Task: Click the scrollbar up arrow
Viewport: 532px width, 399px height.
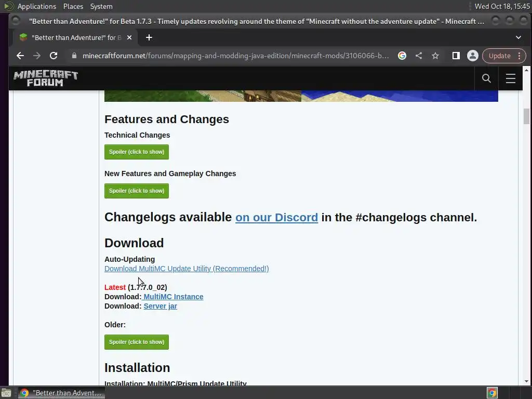Action: coord(526,70)
